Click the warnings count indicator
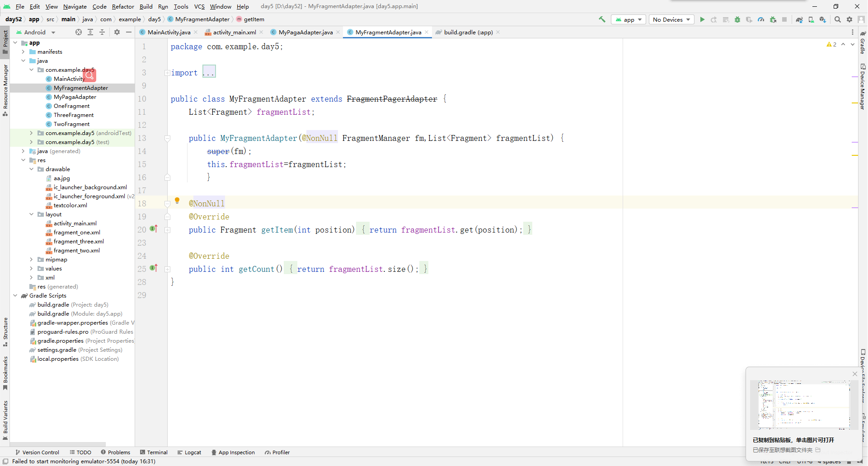Screen dimensions: 868x466 pyautogui.click(x=831, y=44)
